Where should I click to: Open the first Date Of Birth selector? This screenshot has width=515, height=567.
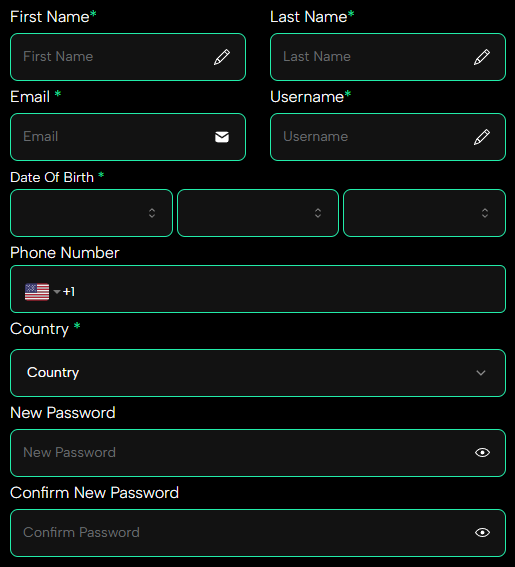click(91, 213)
